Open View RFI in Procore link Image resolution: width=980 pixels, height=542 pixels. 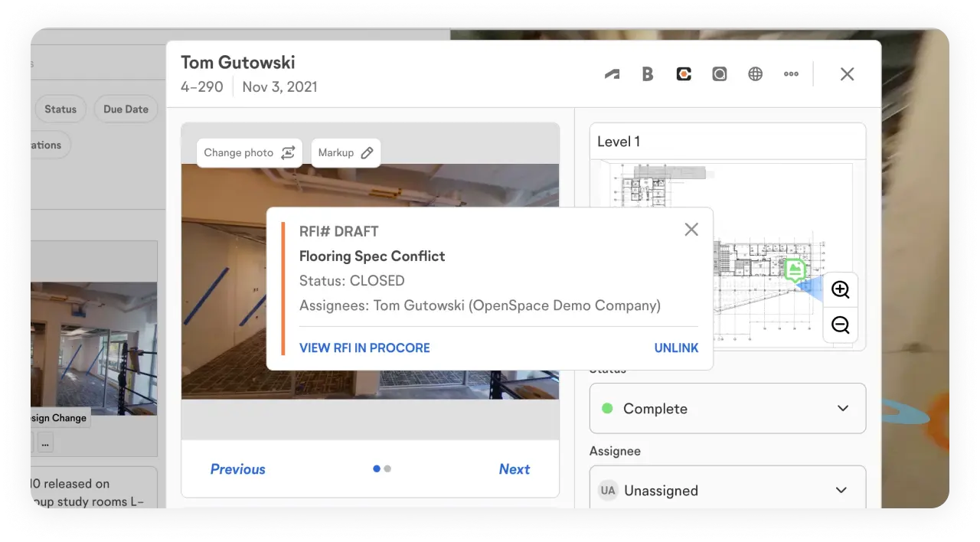coord(364,348)
